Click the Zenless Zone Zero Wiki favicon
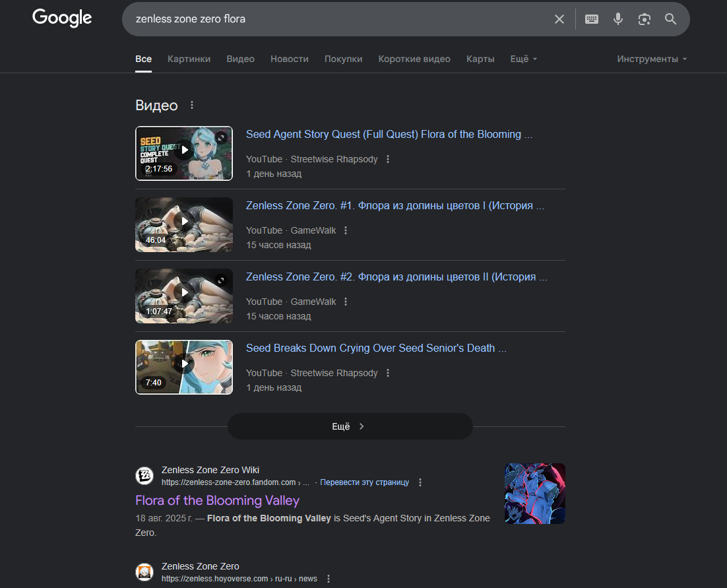 (x=144, y=476)
